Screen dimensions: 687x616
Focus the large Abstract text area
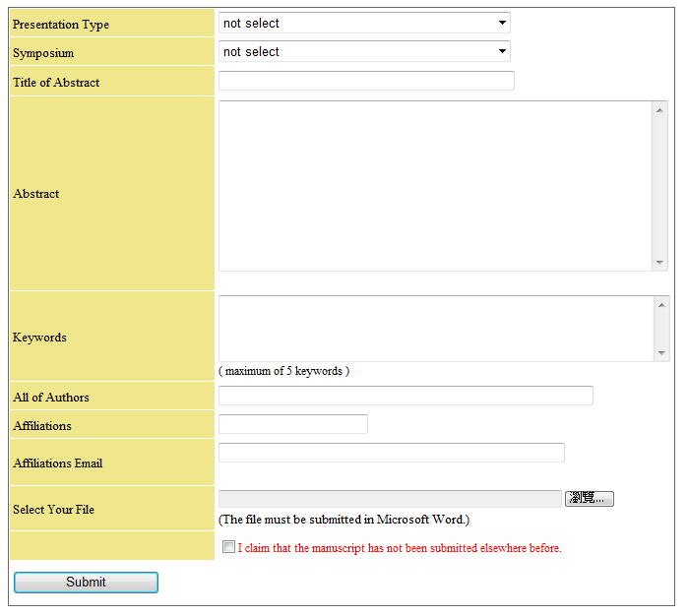(x=434, y=185)
